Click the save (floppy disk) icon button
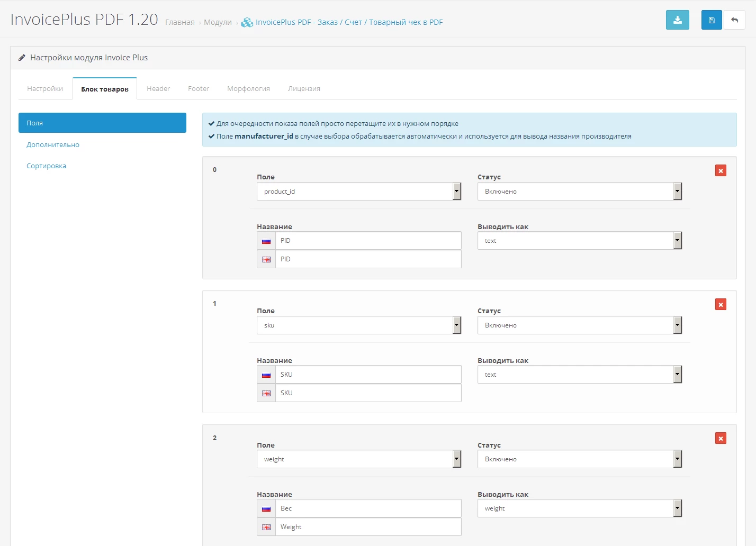The image size is (756, 546). 712,20
